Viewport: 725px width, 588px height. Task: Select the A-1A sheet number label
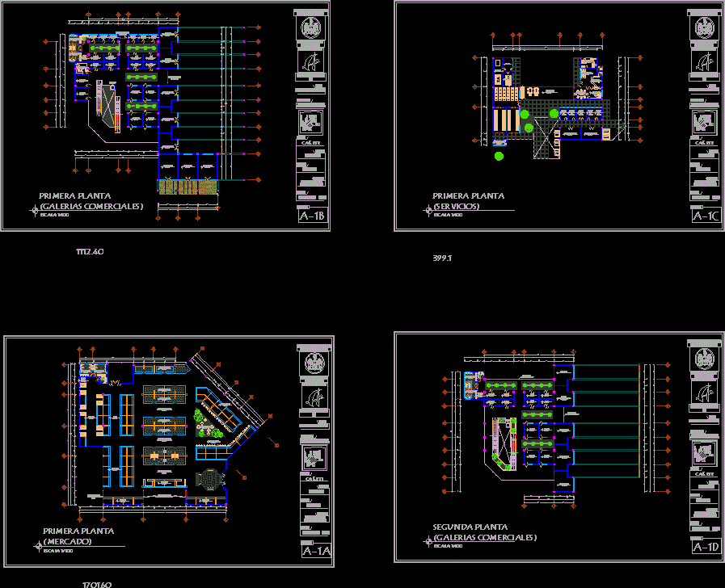tap(316, 552)
